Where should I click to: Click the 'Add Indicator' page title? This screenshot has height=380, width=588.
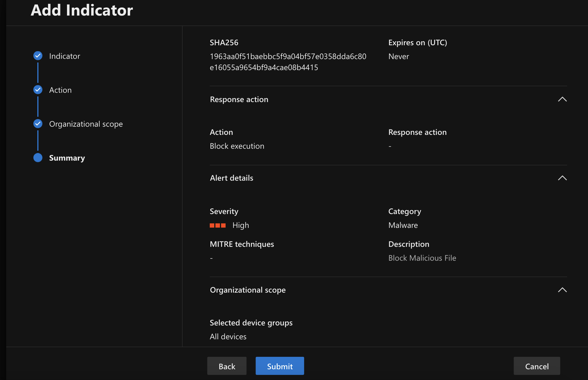82,10
